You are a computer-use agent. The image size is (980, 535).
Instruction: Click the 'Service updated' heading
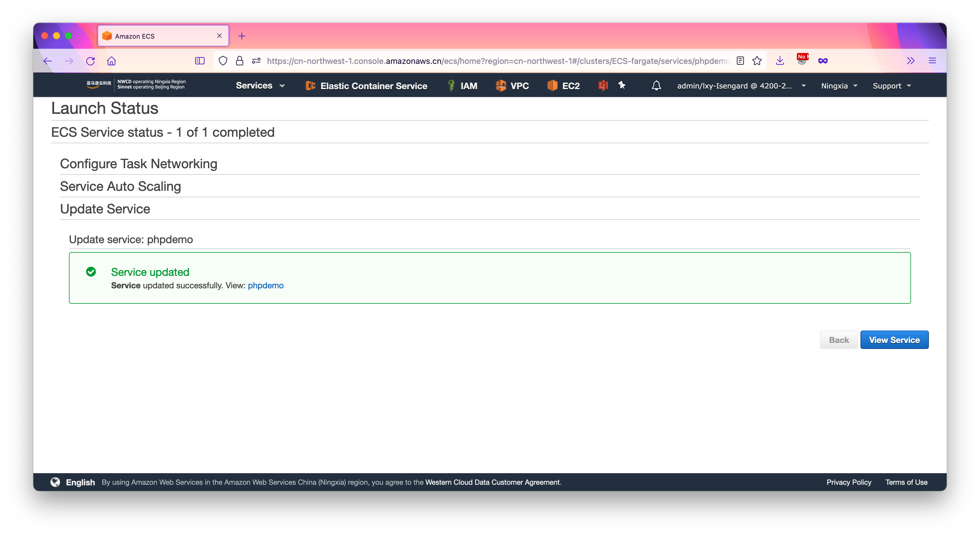(150, 272)
